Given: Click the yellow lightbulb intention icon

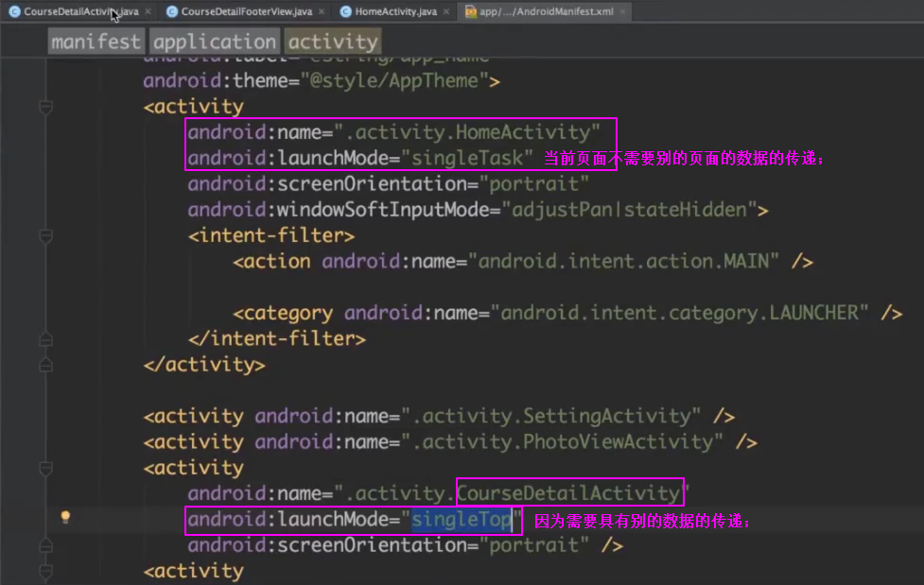Looking at the screenshot, I should [65, 517].
